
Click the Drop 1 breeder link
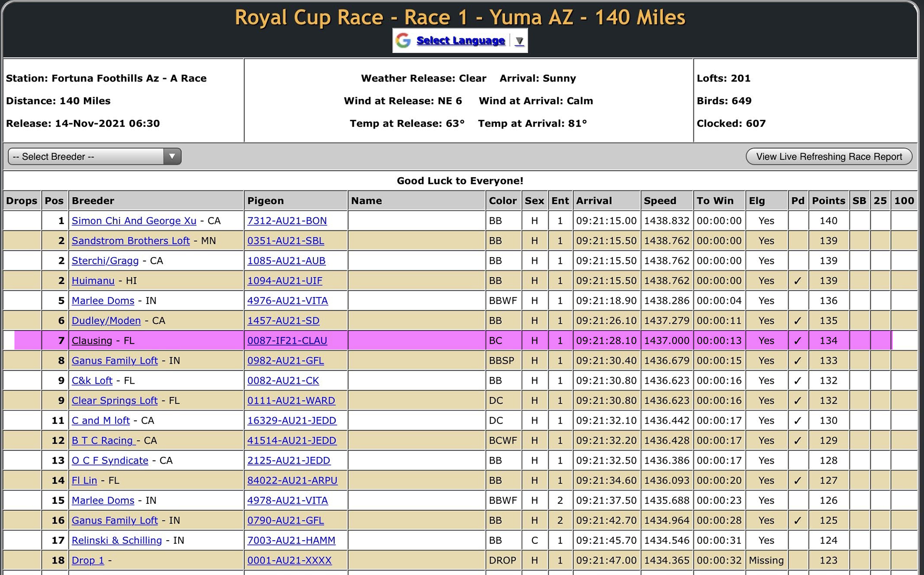coord(88,561)
